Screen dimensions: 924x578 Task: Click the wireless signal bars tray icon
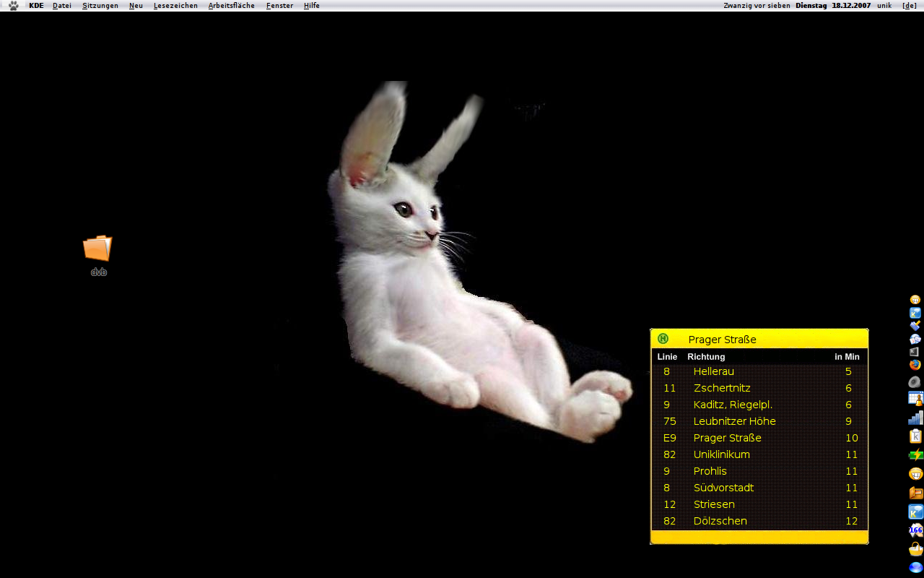915,418
